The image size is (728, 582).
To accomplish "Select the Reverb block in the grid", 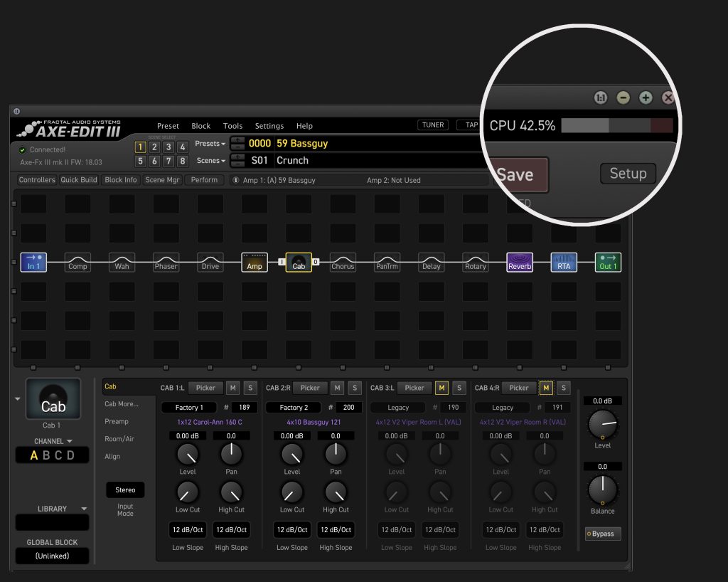I will (x=520, y=263).
